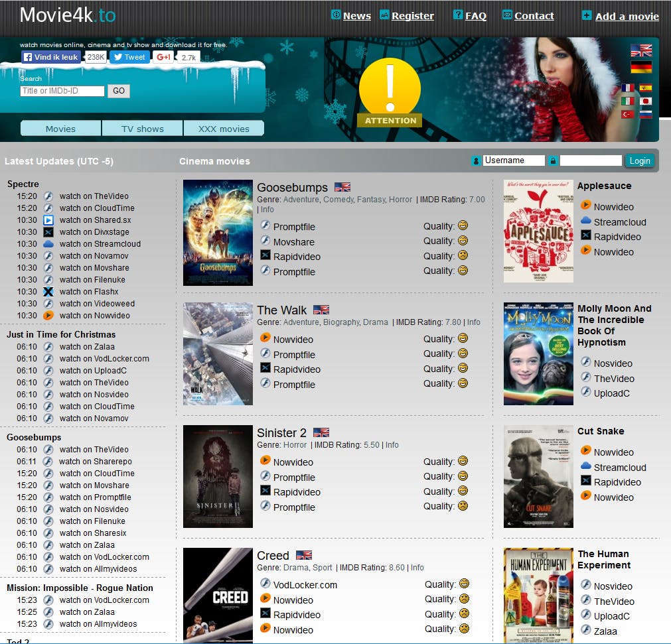The height and width of the screenshot is (644, 671).
Task: Open the Cut Snake poster thumbnail
Action: (x=538, y=476)
